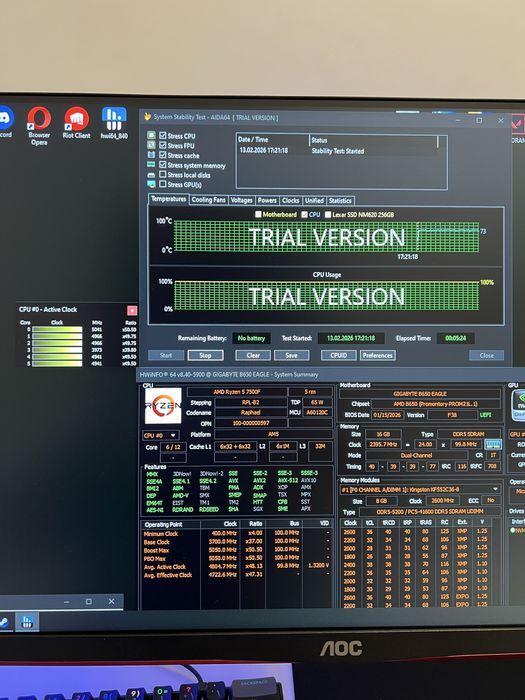Image resolution: width=525 pixels, height=700 pixels.
Task: Minimize the small window at bottom left
Action: coord(67,602)
